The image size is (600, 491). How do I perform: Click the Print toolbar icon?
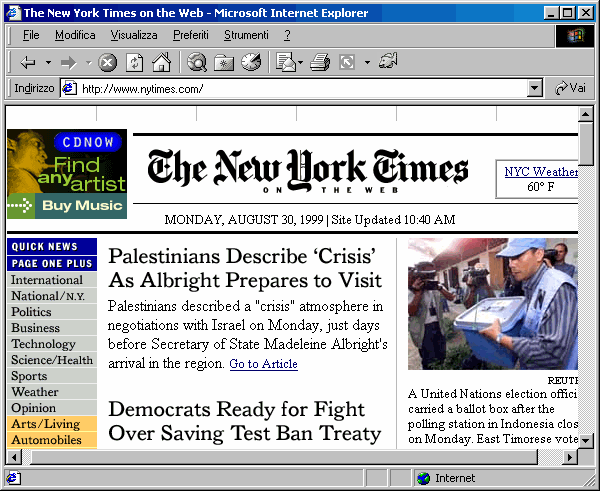coord(319,62)
